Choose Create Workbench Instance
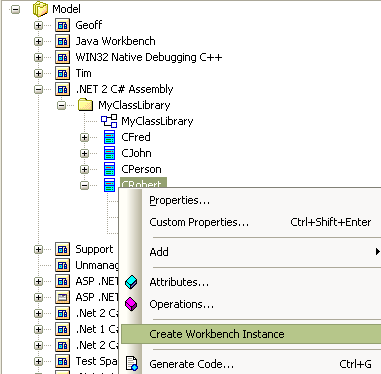This screenshot has height=374, width=381. 250,334
